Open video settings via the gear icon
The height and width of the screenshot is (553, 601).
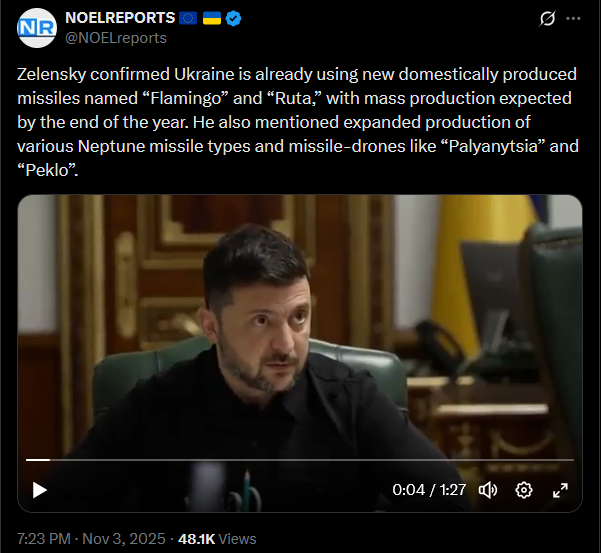pyautogui.click(x=524, y=490)
